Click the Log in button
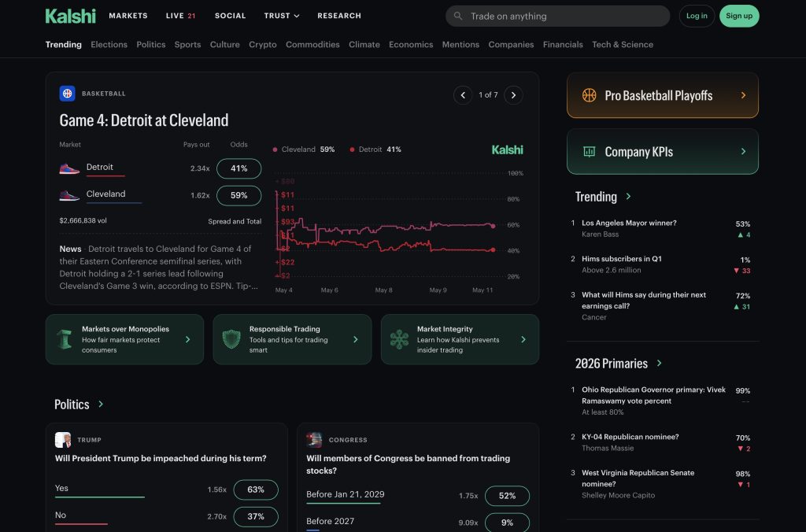 click(x=697, y=16)
